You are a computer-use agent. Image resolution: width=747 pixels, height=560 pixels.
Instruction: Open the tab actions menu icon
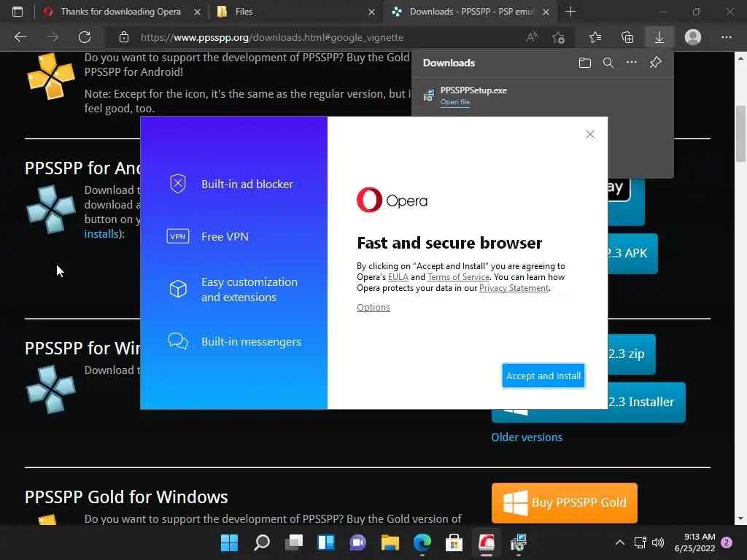[18, 12]
